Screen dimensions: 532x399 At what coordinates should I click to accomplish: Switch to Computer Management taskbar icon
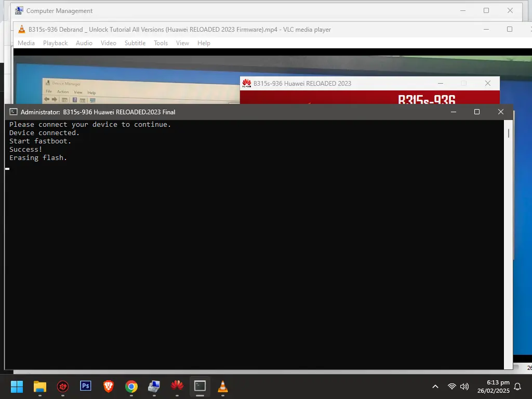154,387
